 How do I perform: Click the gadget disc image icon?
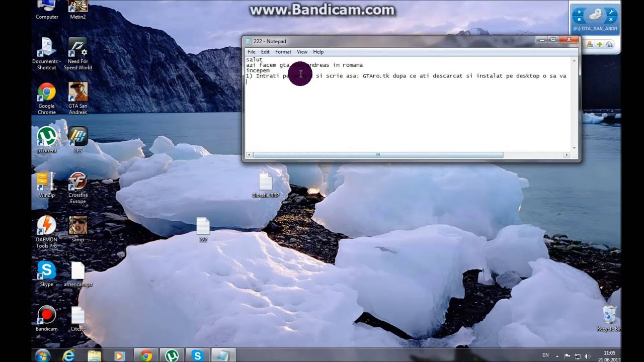tap(595, 15)
